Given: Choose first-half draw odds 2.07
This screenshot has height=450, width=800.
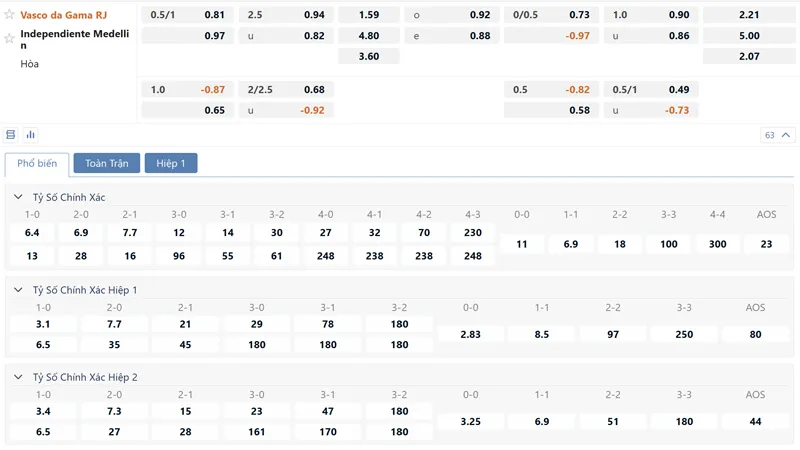Looking at the screenshot, I should (749, 56).
